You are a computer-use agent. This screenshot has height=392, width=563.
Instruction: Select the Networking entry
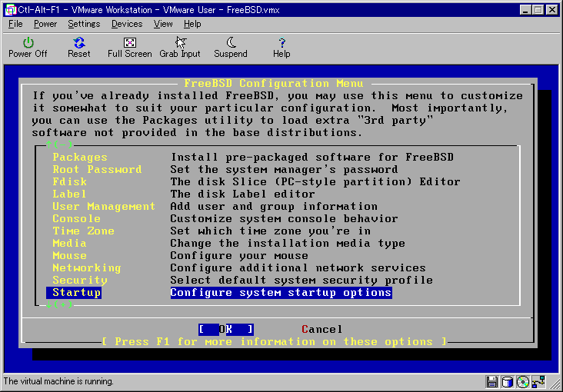(x=87, y=267)
